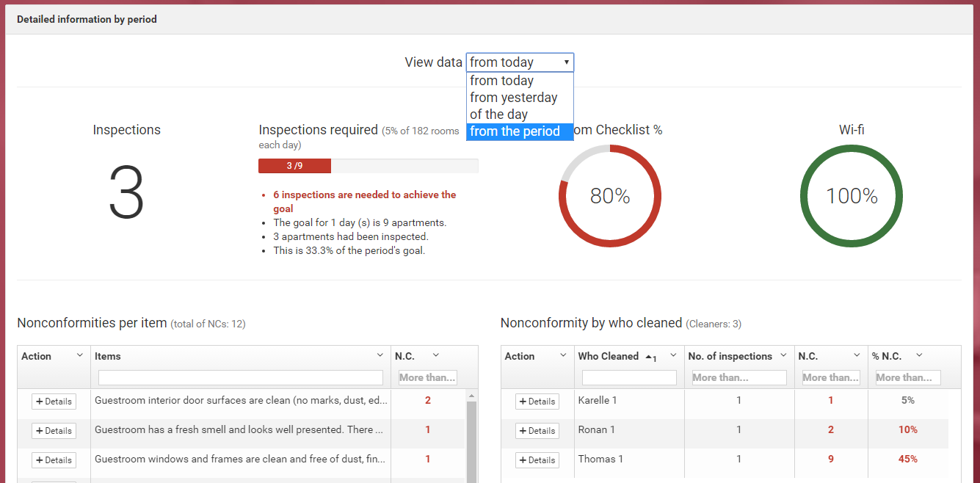Click the Items filter text field
Viewport: 980px width, 483px height.
coord(240,377)
